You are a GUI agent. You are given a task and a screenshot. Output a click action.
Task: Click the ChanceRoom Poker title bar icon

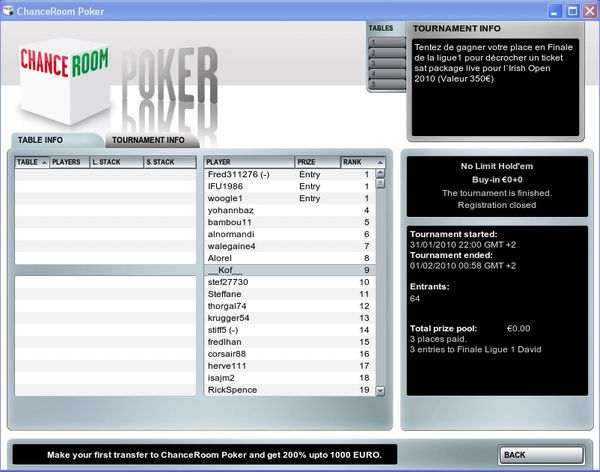(8, 11)
